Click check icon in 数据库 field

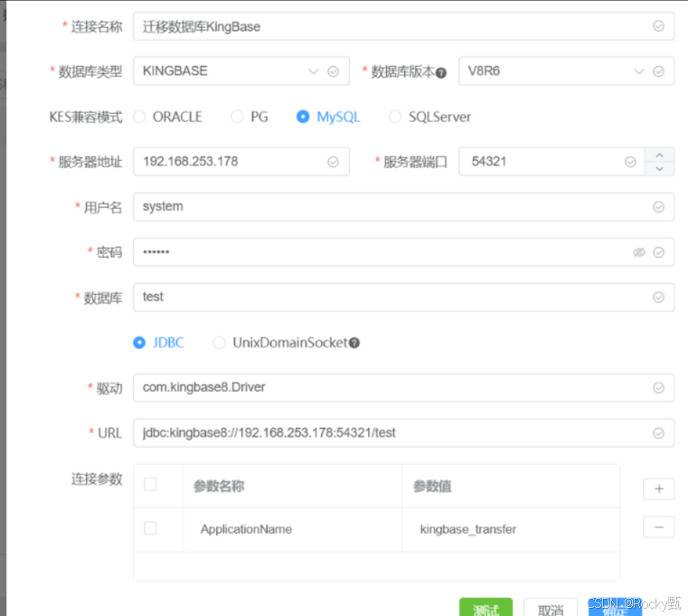[x=658, y=298]
